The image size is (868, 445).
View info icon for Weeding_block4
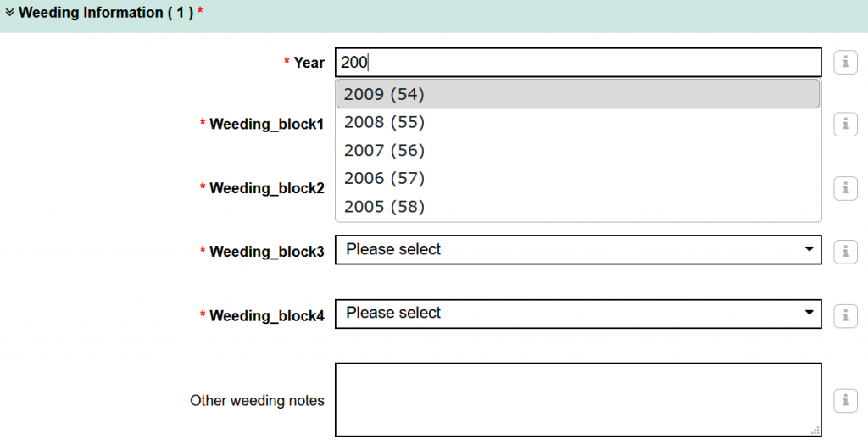coord(845,315)
